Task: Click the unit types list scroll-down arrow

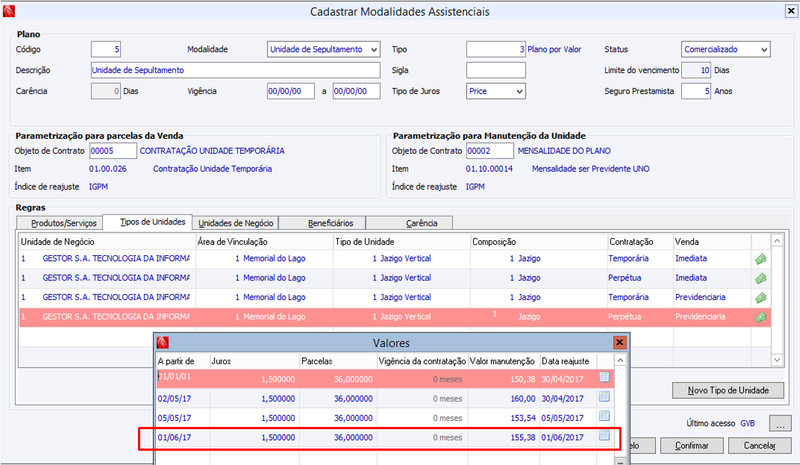Action: (777, 360)
